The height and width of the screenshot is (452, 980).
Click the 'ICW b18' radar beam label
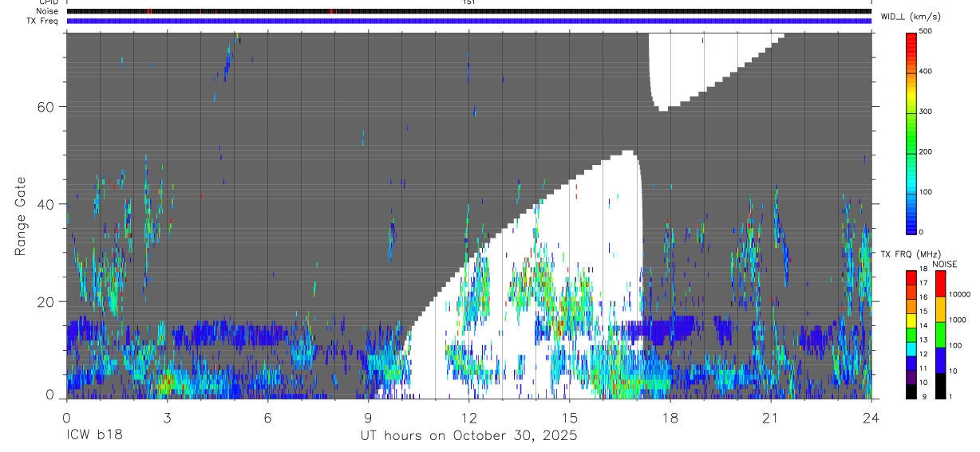[94, 435]
